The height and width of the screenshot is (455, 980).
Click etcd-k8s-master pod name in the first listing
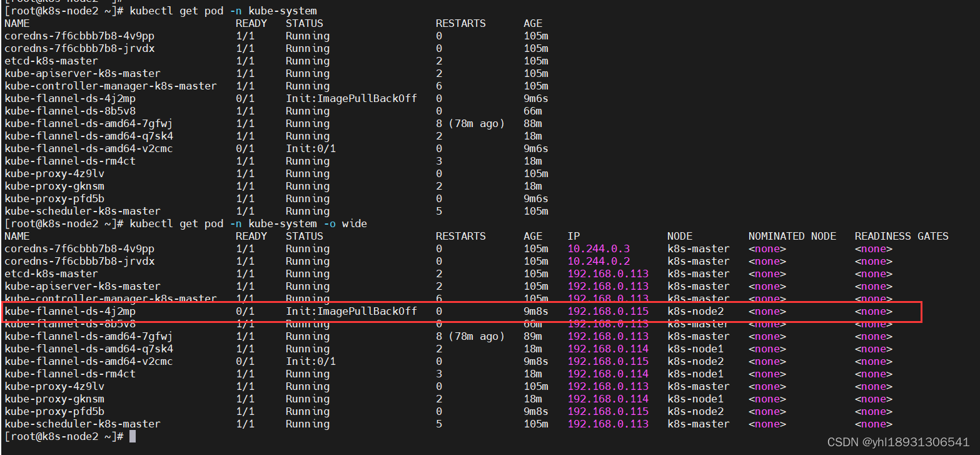coord(51,61)
